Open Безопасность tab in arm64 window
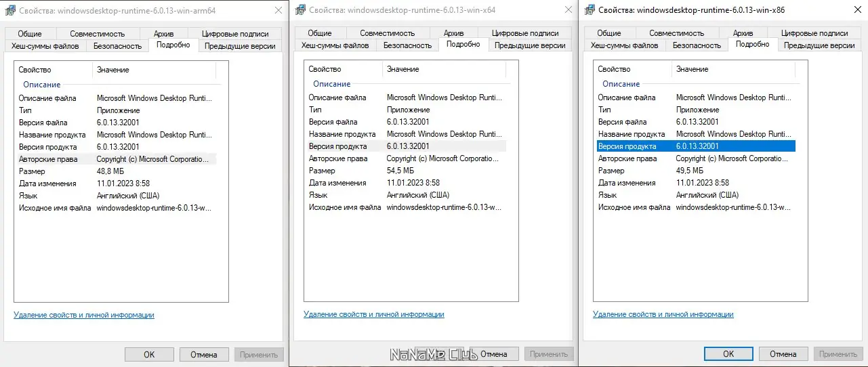This screenshot has height=367, width=868. tap(118, 45)
